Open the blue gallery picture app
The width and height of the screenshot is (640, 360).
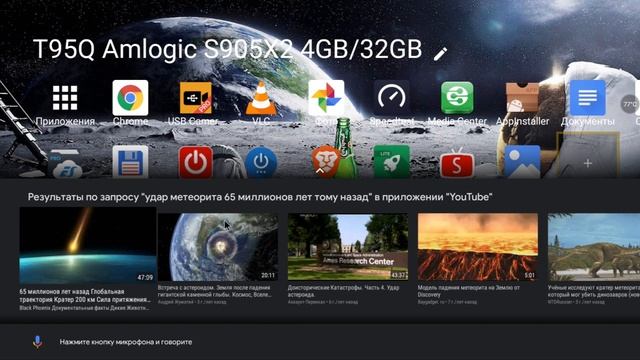click(x=522, y=162)
